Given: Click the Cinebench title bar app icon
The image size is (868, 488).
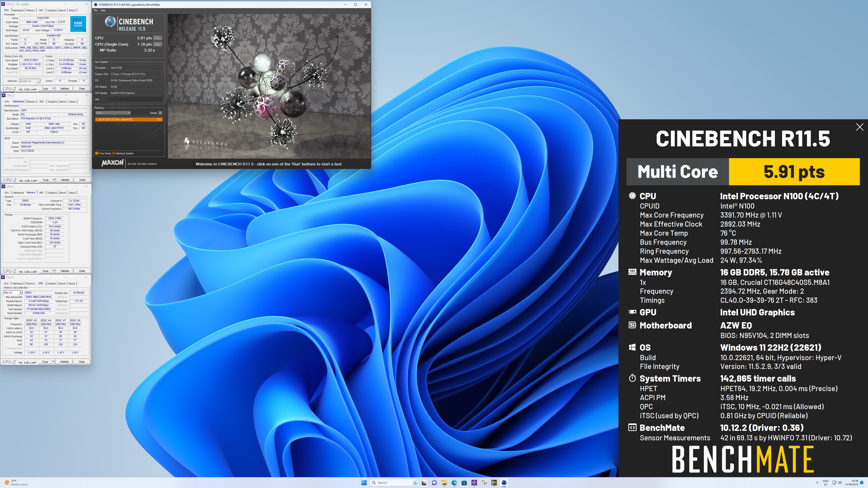Looking at the screenshot, I should coord(96,5).
